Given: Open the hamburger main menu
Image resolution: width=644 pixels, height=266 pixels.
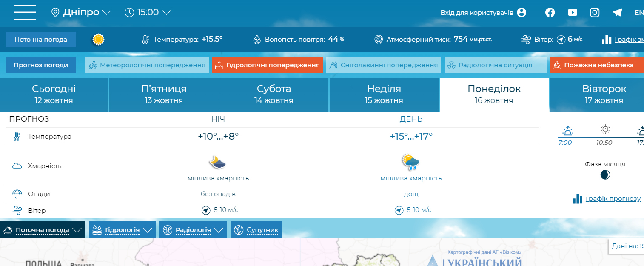Looking at the screenshot, I should 25,12.
